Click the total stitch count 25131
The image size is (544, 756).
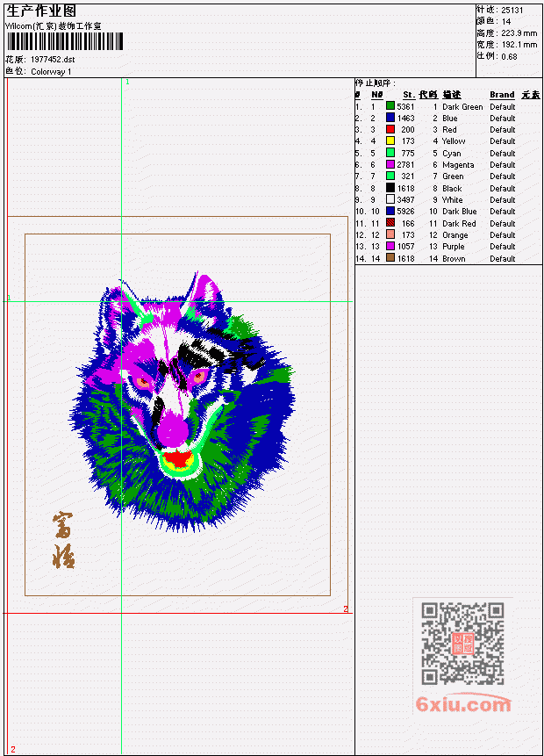point(512,11)
